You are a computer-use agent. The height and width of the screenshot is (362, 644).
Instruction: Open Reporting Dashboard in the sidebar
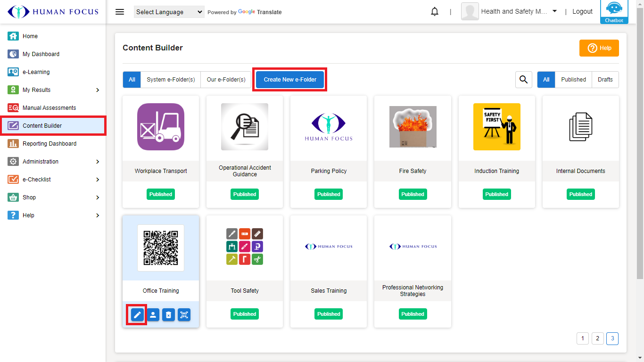pyautogui.click(x=50, y=144)
